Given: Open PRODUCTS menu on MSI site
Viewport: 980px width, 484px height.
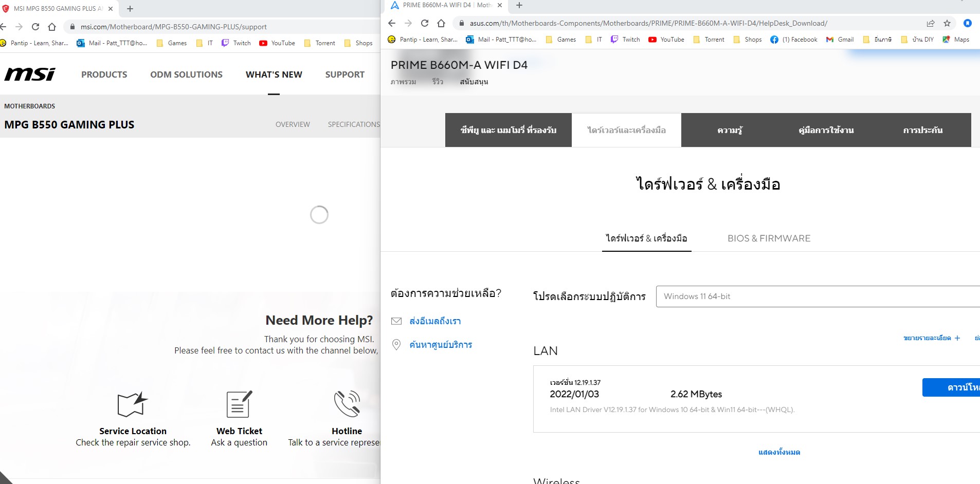Looking at the screenshot, I should [x=104, y=75].
